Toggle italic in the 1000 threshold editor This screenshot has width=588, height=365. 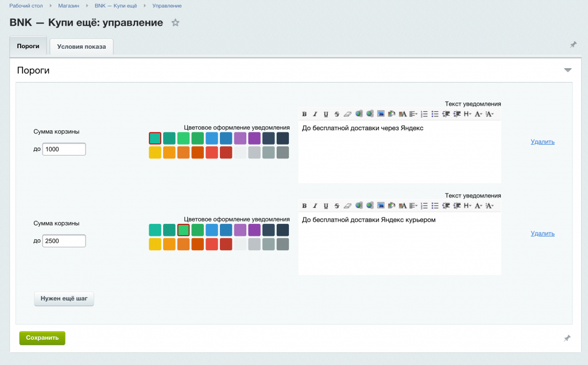coord(315,114)
